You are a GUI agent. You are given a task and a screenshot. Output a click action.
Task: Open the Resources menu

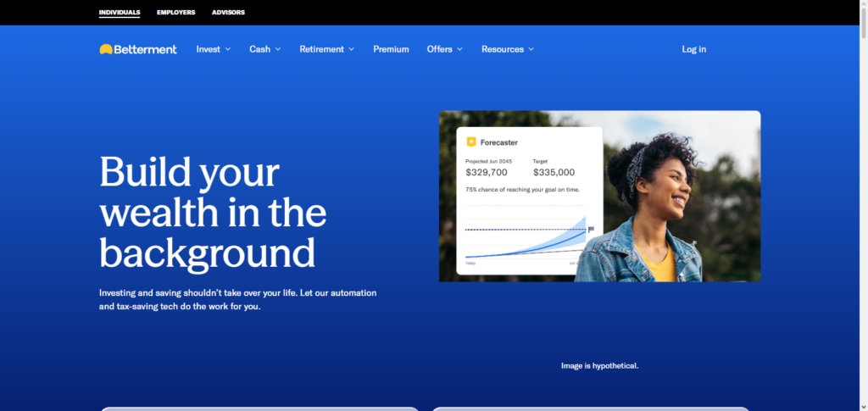(508, 49)
